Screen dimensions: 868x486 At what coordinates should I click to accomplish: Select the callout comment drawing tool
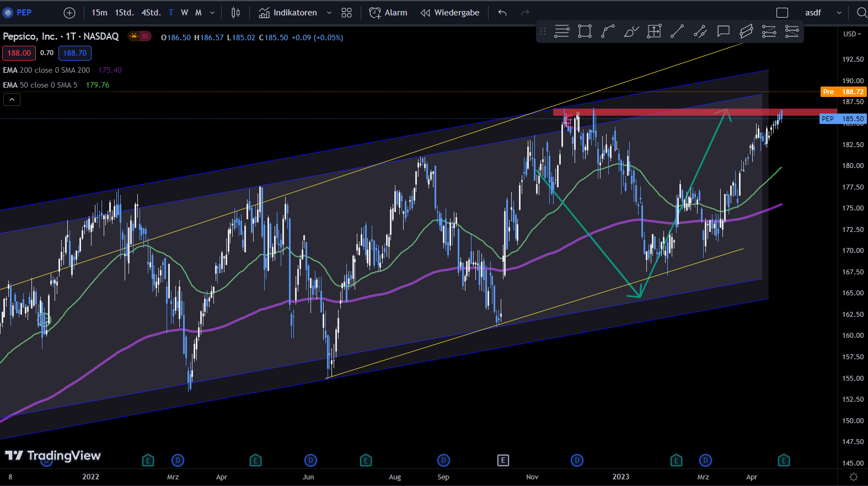(723, 31)
